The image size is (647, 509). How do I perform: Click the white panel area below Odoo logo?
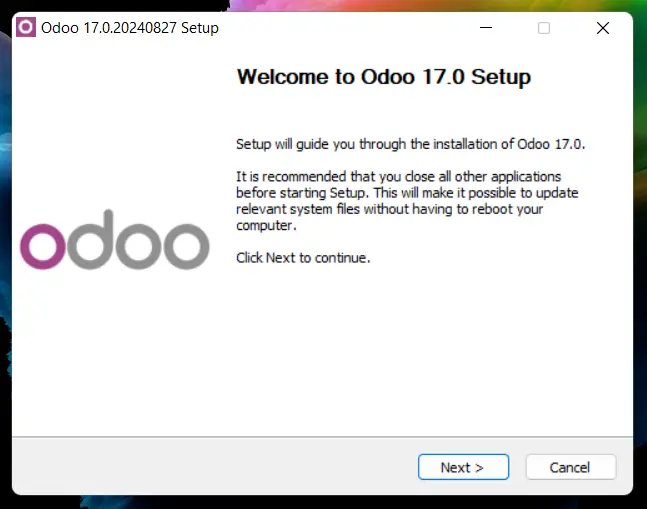pyautogui.click(x=115, y=360)
